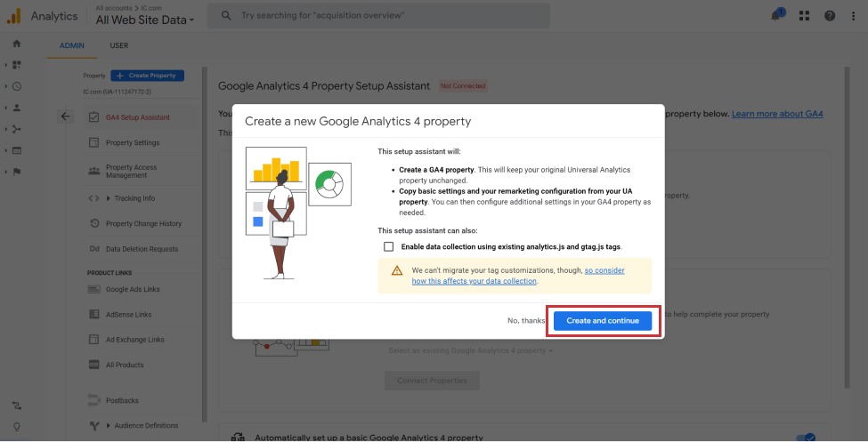This screenshot has height=442, width=868.
Task: Click Create and continue button
Action: pos(603,321)
